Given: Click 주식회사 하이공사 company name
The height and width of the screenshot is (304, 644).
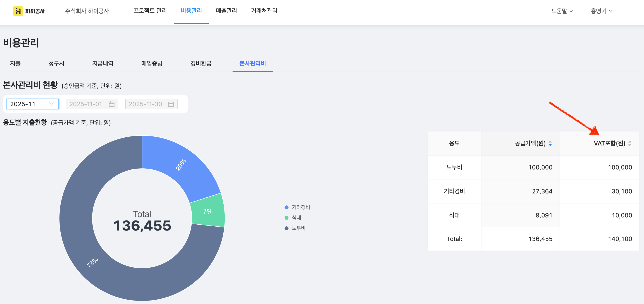Looking at the screenshot, I should (87, 11).
